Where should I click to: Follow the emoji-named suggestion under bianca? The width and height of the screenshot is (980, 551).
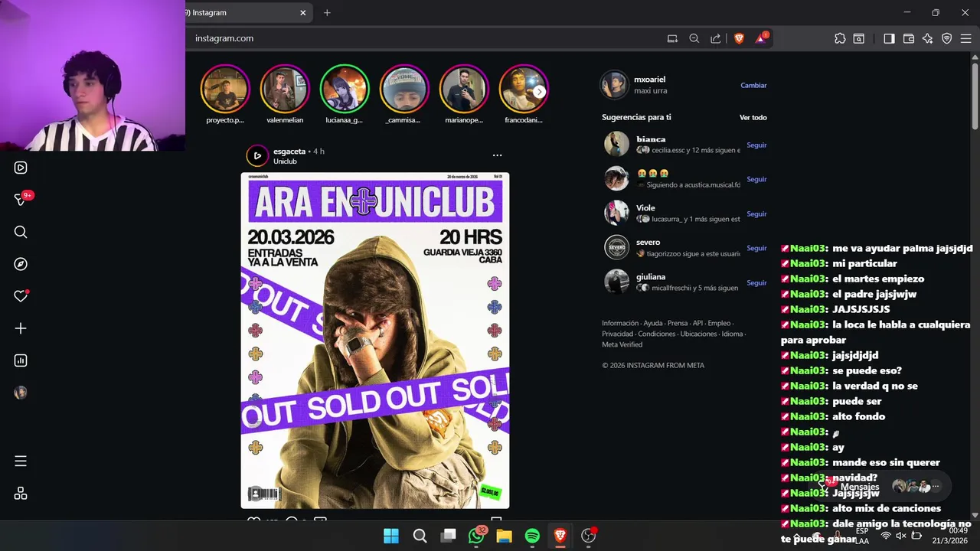coord(756,180)
